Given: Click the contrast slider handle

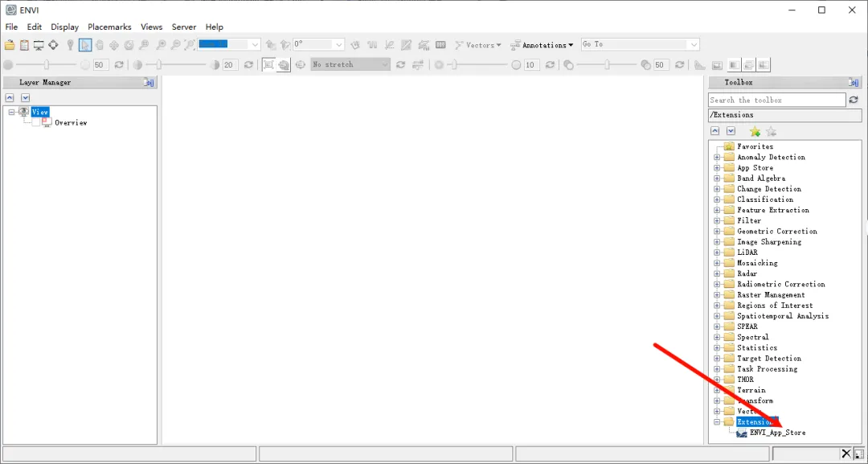Looking at the screenshot, I should click(159, 65).
